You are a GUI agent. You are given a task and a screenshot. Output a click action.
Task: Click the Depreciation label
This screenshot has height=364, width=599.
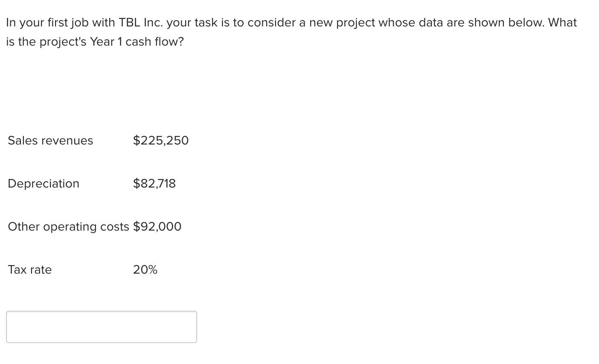point(43,183)
